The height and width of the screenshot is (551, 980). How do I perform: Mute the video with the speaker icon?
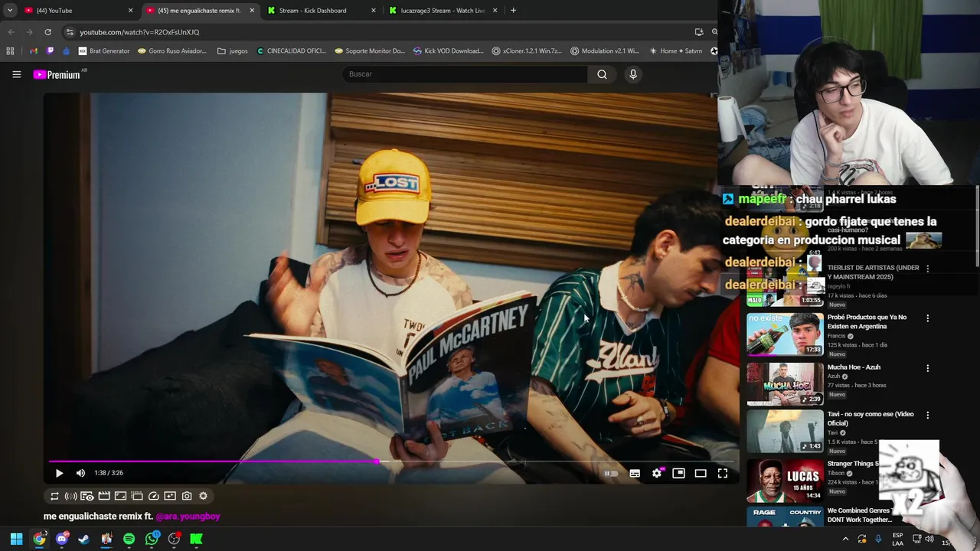80,473
